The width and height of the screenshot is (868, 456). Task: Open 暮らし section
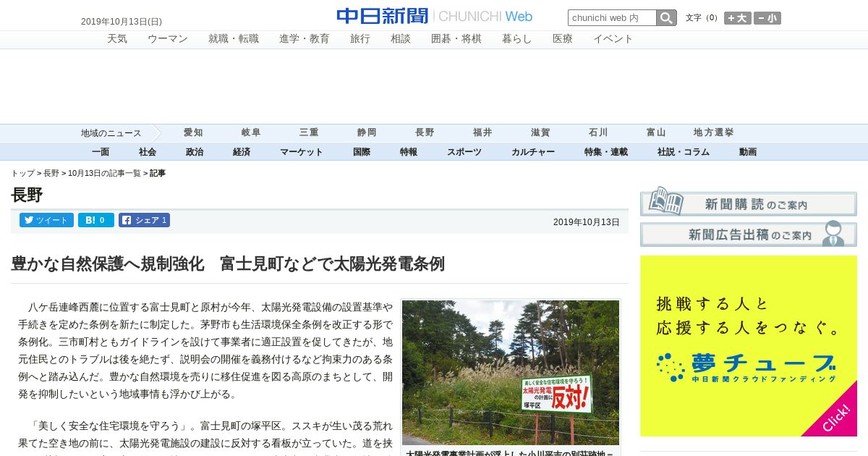[517, 39]
